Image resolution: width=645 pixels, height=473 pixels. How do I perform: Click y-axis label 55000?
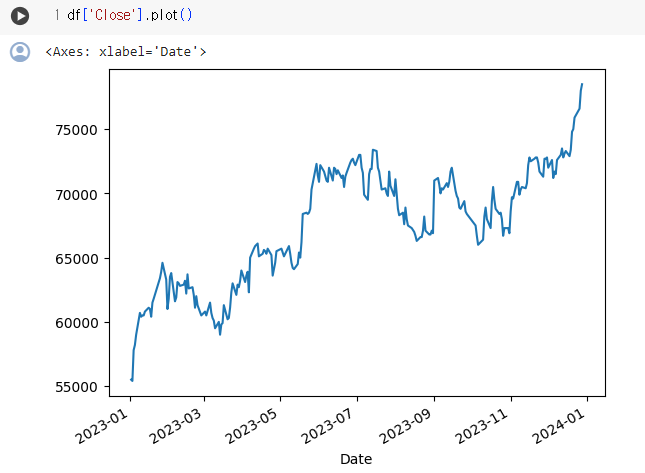pyautogui.click(x=77, y=387)
